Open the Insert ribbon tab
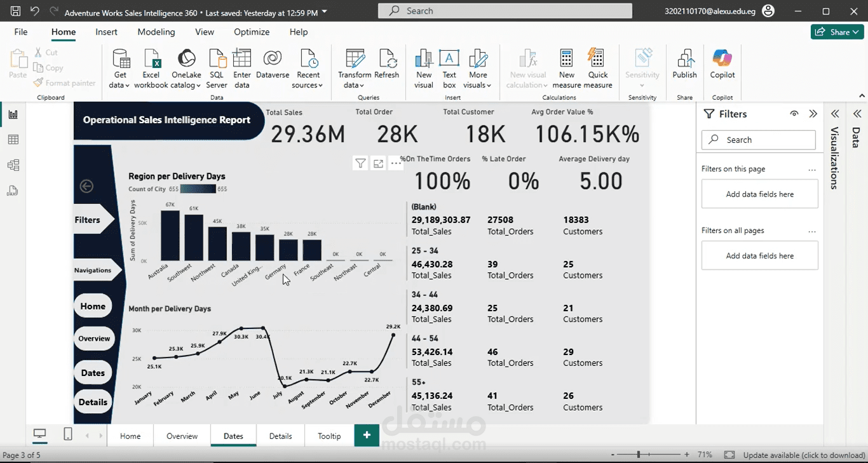868x463 pixels. click(106, 32)
